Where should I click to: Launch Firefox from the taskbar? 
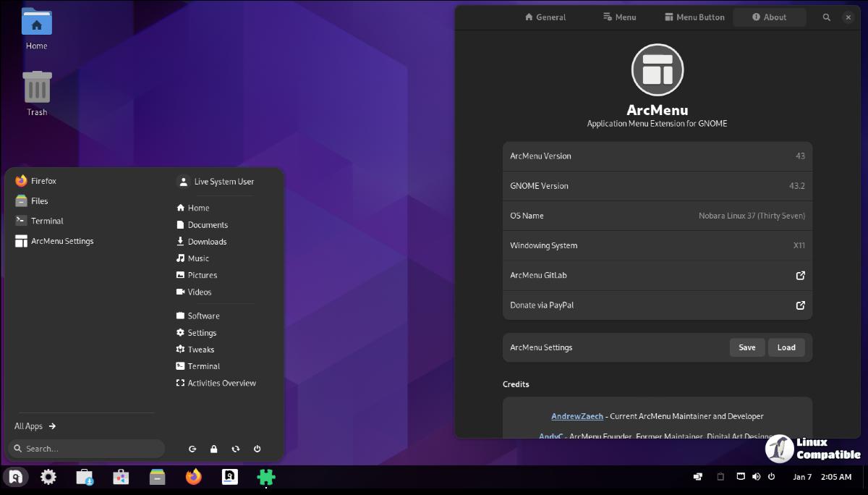pyautogui.click(x=193, y=477)
